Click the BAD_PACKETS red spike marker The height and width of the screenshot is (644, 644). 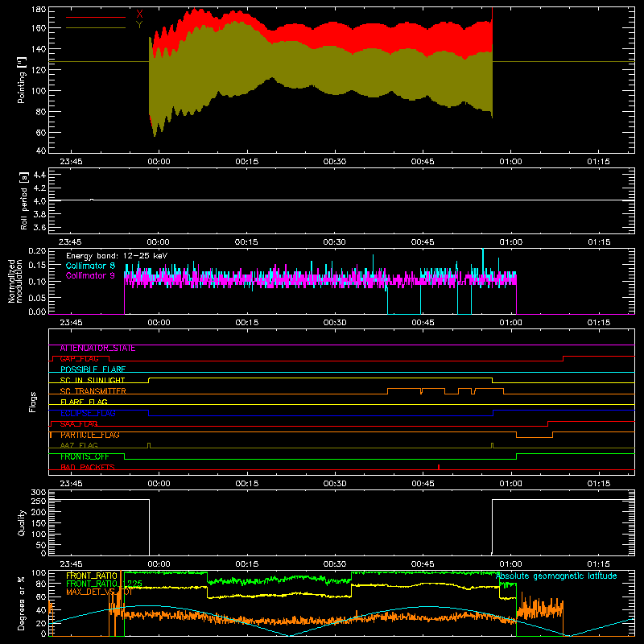coord(439,467)
